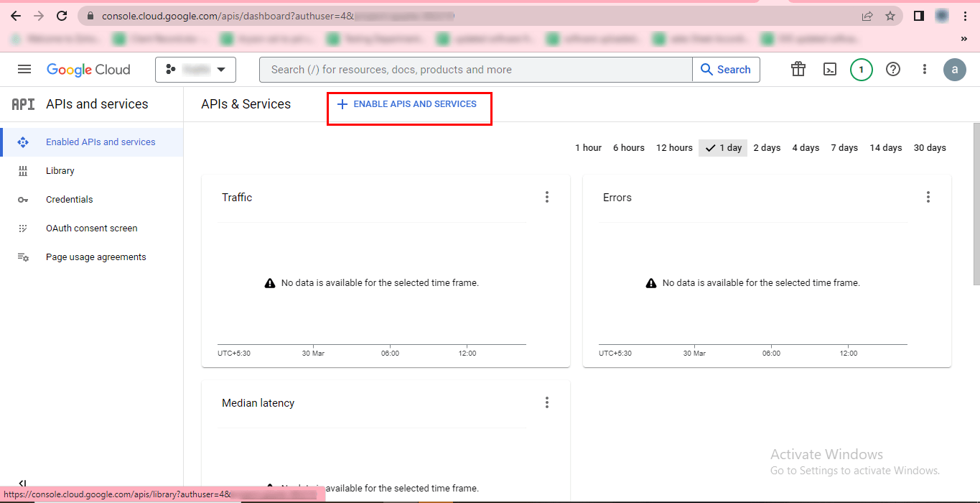
Task: Open the Google Cloud navigation hamburger menu
Action: [24, 70]
